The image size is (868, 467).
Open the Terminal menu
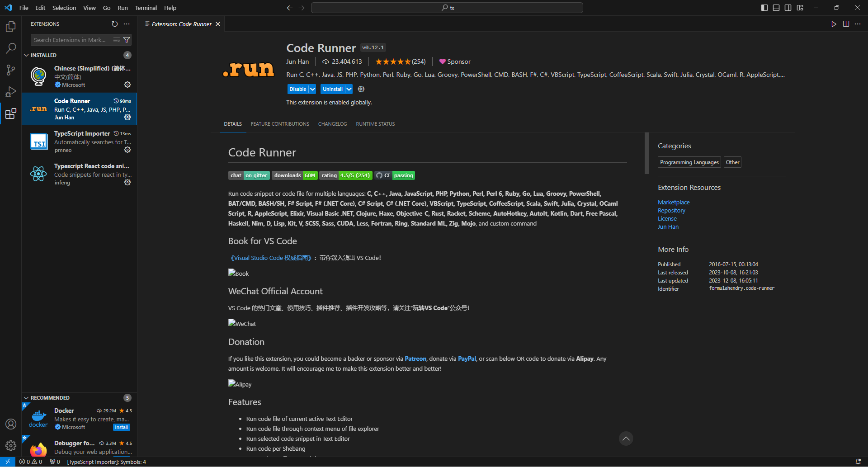coord(146,8)
